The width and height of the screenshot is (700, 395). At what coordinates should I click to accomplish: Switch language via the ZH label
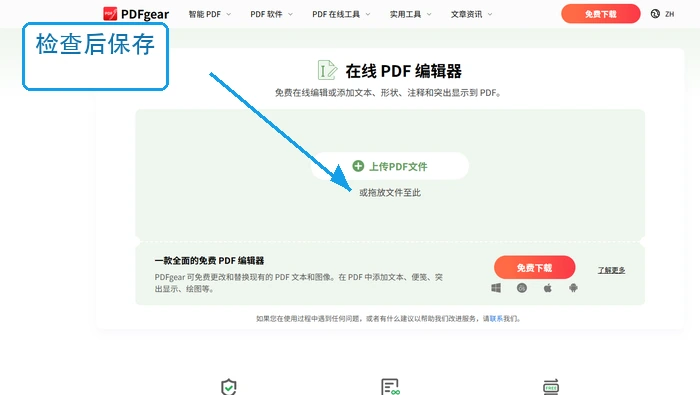(670, 14)
